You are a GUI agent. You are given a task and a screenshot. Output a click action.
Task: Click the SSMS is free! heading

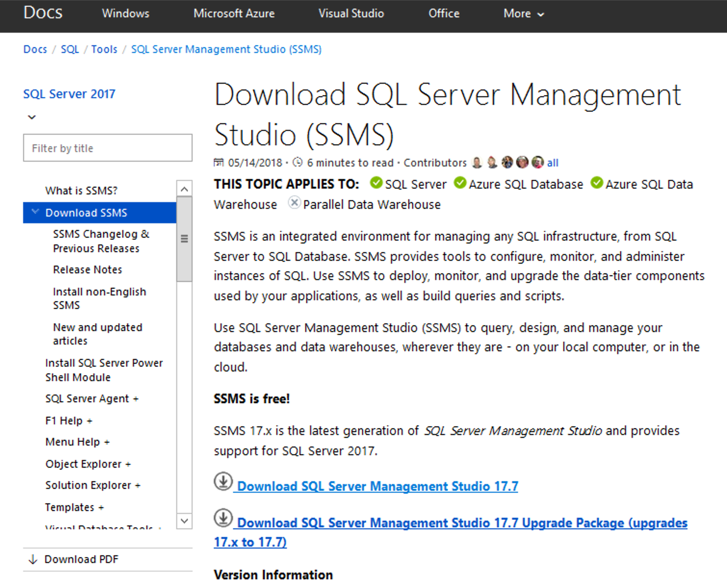click(x=252, y=399)
